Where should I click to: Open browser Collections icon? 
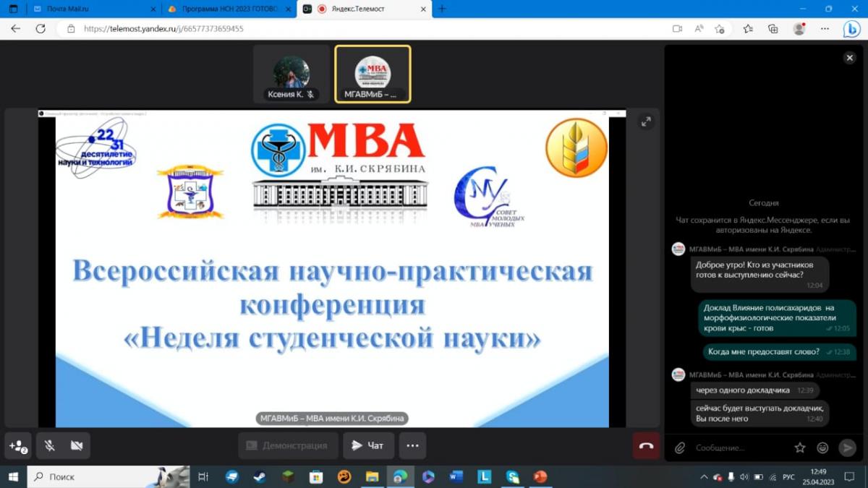pyautogui.click(x=773, y=29)
